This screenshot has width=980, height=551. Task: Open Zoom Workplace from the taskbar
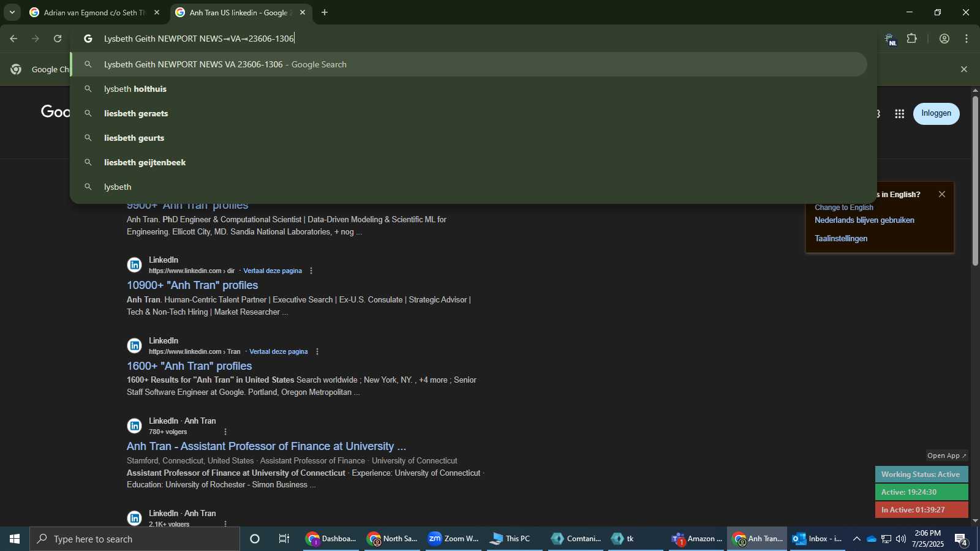(453, 539)
